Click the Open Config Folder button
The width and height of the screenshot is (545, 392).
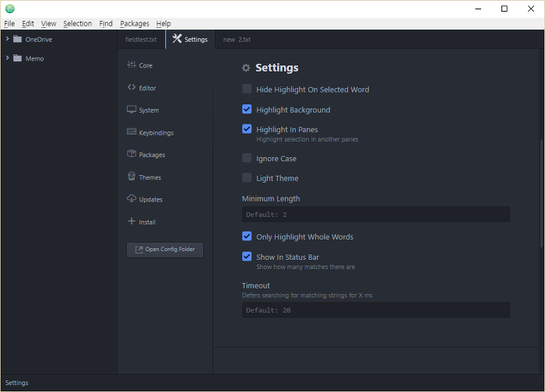(x=165, y=250)
